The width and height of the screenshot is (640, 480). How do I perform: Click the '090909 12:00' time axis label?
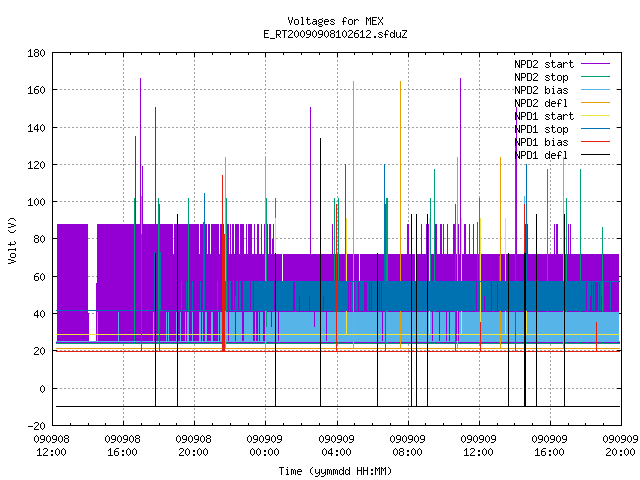click(478, 446)
